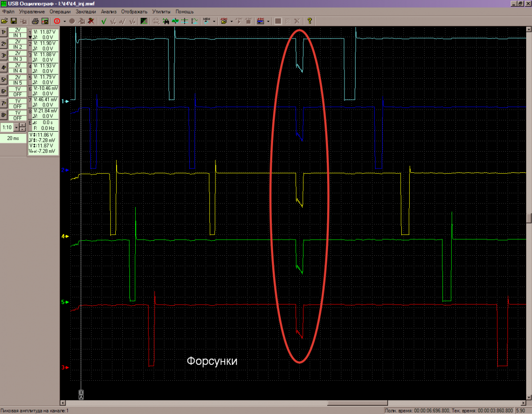Viewport: 532px width, 414px height.
Task: Decrease scale with the spinner down arrow
Action: coord(22,129)
